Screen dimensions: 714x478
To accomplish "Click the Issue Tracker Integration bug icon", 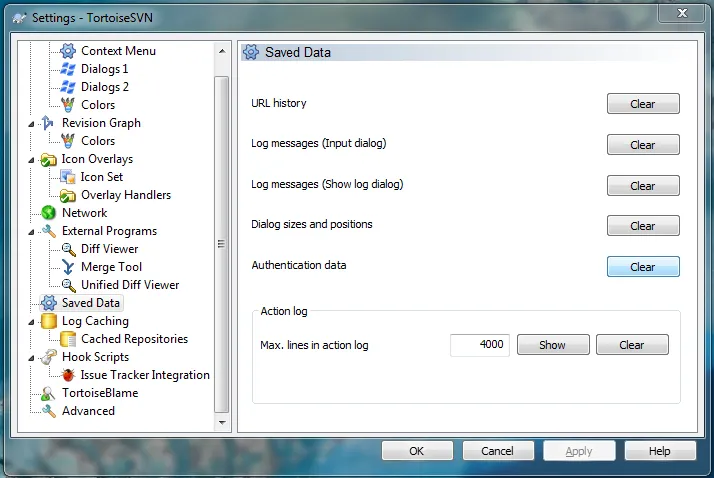I will pos(68,375).
